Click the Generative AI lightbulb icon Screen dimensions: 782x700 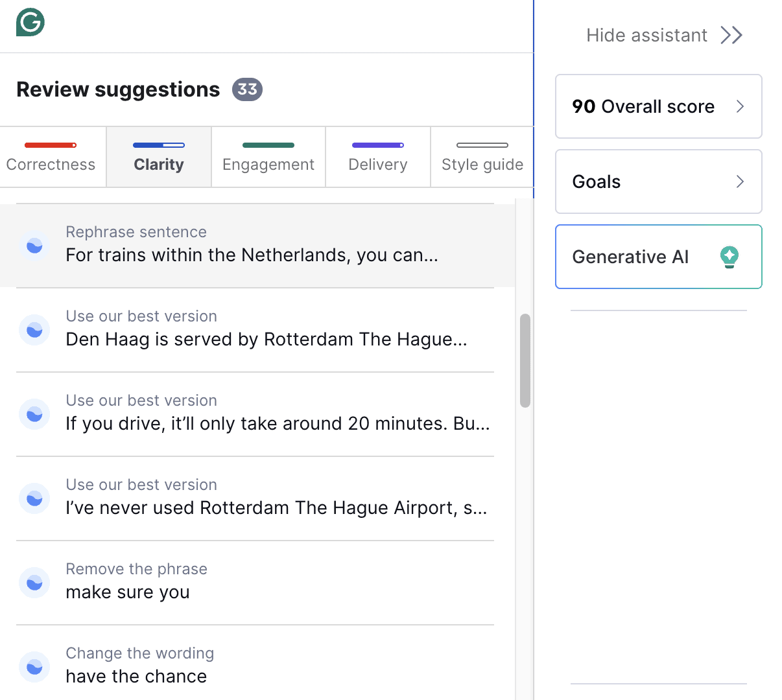pyautogui.click(x=729, y=257)
